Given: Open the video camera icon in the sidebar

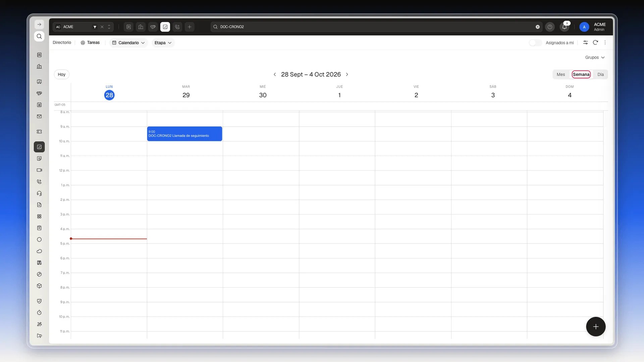Looking at the screenshot, I should click(x=39, y=170).
